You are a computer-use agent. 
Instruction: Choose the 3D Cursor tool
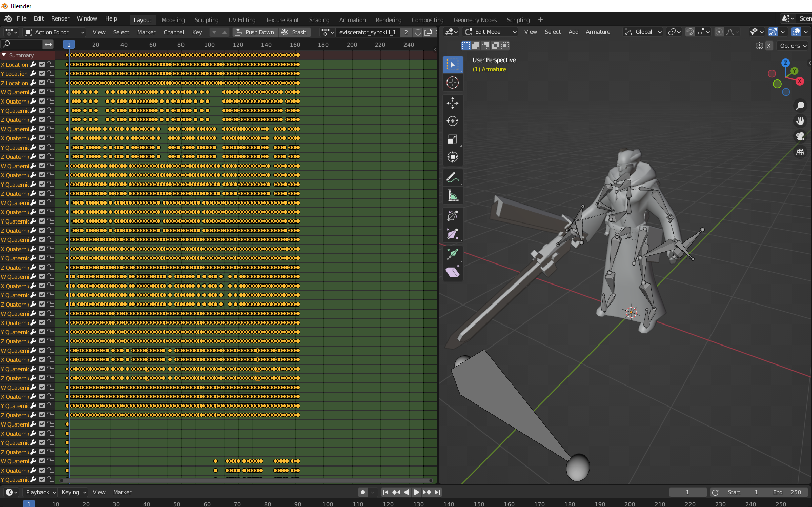(452, 83)
